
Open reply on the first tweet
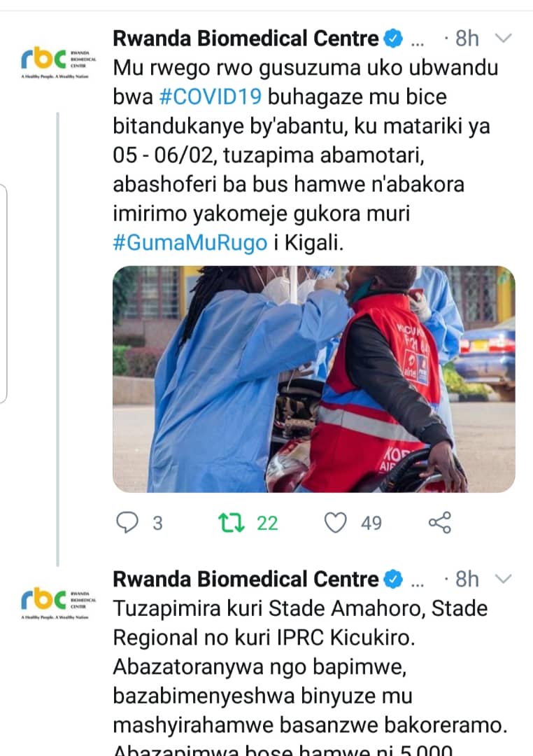pos(127,522)
